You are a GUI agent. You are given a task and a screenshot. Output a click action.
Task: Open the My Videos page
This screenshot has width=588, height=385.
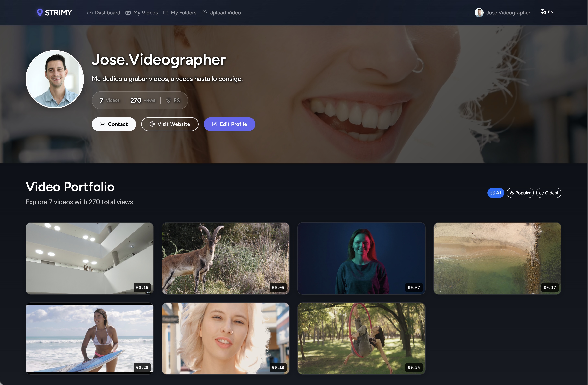145,13
